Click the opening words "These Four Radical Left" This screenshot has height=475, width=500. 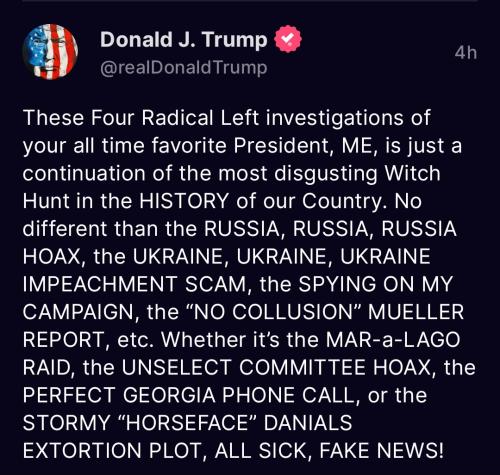click(x=141, y=118)
